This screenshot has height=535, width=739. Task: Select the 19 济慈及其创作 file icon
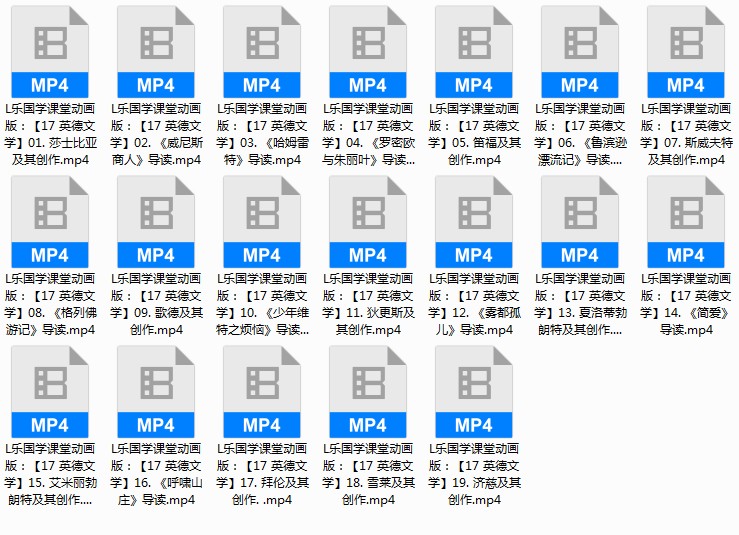pyautogui.click(x=474, y=392)
